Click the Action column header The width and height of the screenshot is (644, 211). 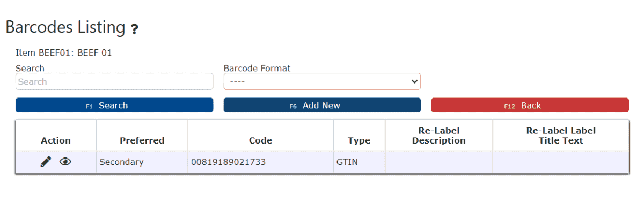click(56, 140)
